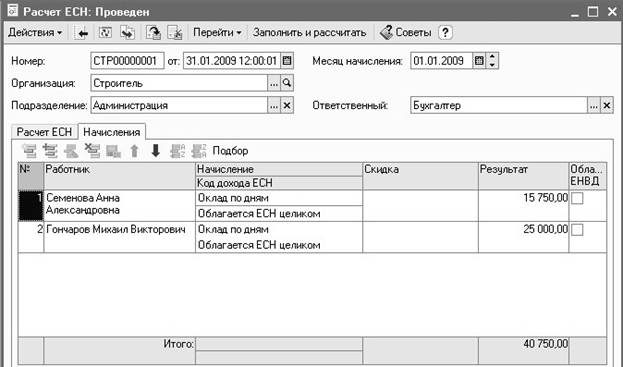623x367 pixels.
Task: Click the back arrow icon in toolbar
Action: click(83, 33)
